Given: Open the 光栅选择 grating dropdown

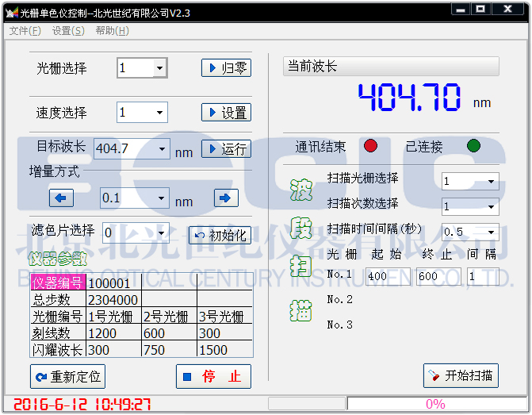Looking at the screenshot, I should (160, 68).
